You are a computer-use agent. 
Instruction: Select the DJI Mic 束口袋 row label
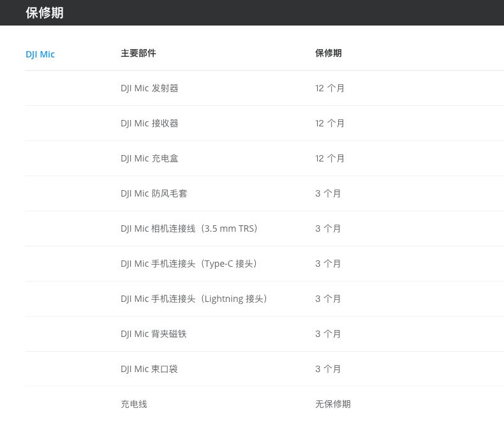(149, 369)
